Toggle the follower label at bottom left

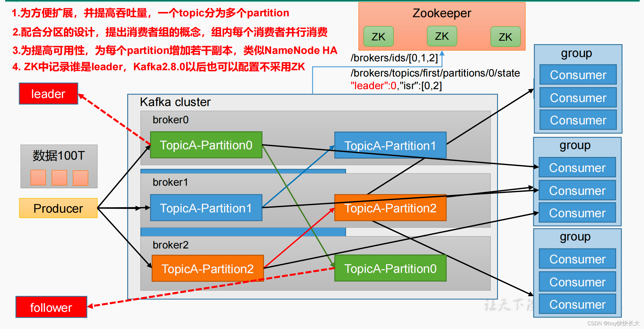(46, 306)
